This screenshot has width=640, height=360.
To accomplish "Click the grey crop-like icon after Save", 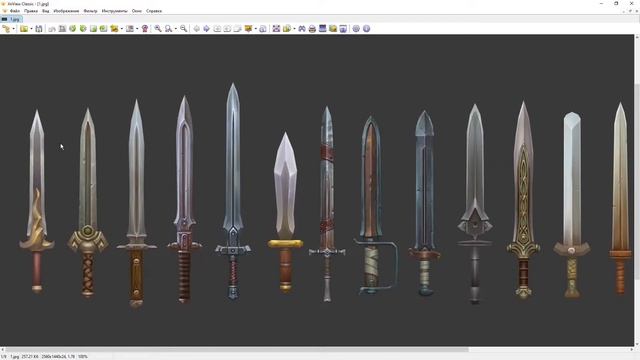I will 62,29.
